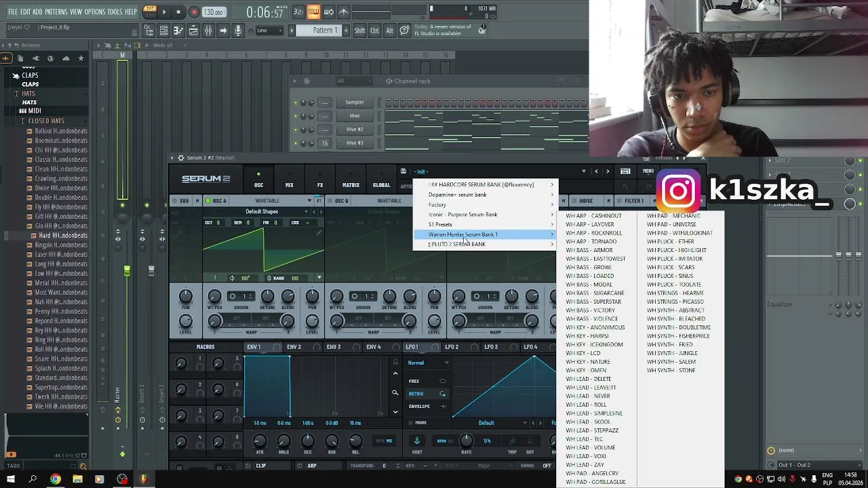Toggle the countdown 3.2.1 icon

pyautogui.click(x=298, y=12)
